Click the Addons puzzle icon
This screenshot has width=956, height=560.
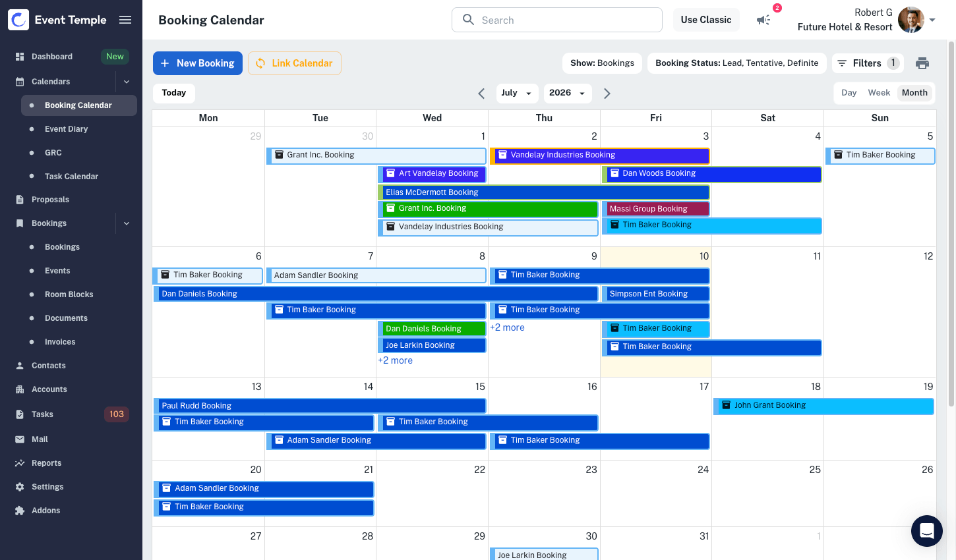click(20, 511)
